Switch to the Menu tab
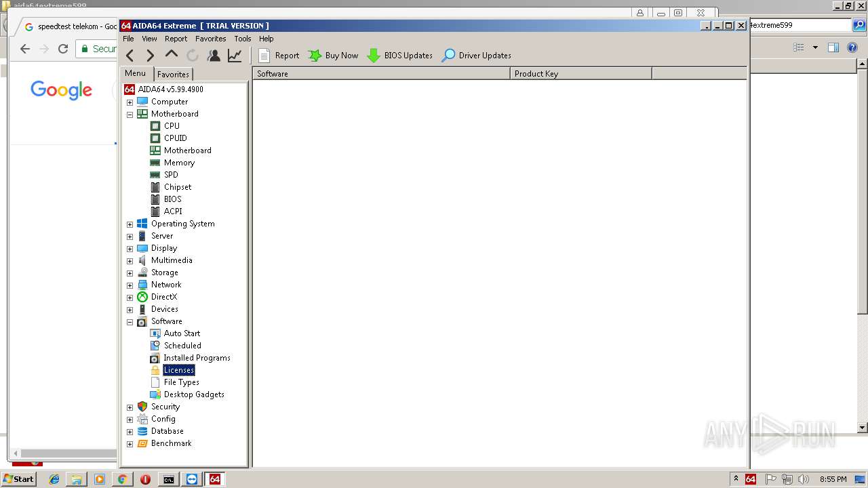 coord(135,73)
